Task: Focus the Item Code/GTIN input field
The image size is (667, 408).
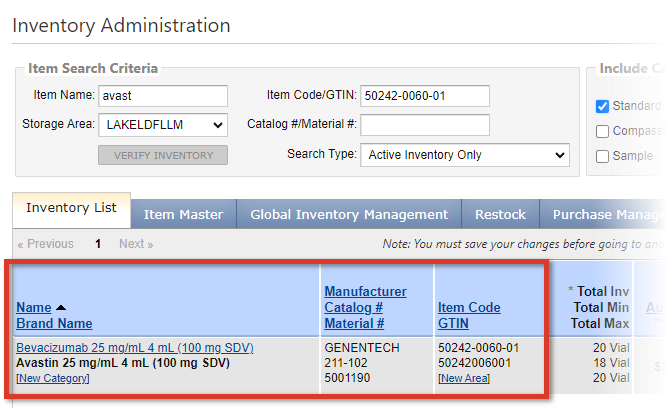Action: pyautogui.click(x=424, y=95)
